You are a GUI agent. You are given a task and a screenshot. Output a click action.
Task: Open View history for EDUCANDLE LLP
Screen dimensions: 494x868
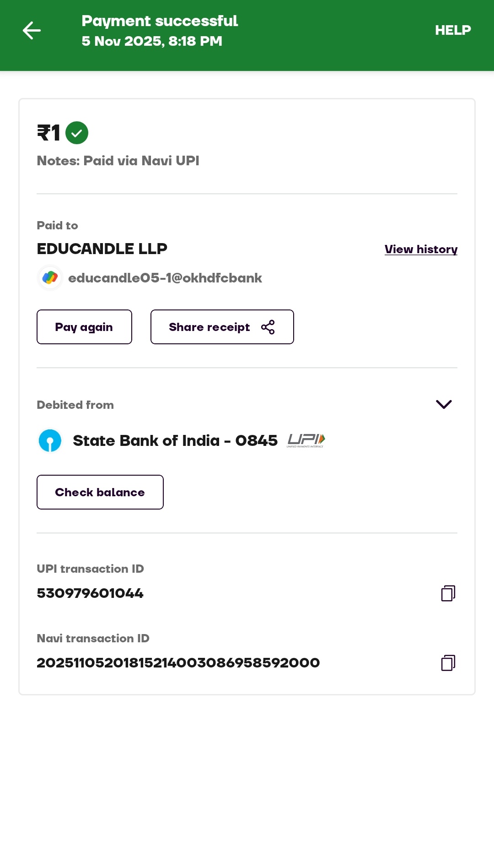[x=421, y=250]
